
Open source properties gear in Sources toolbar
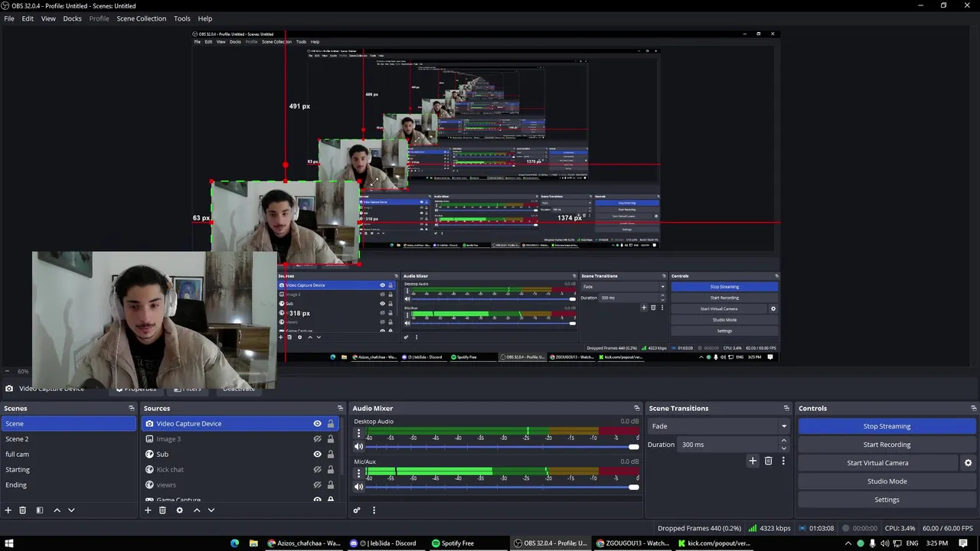[179, 510]
